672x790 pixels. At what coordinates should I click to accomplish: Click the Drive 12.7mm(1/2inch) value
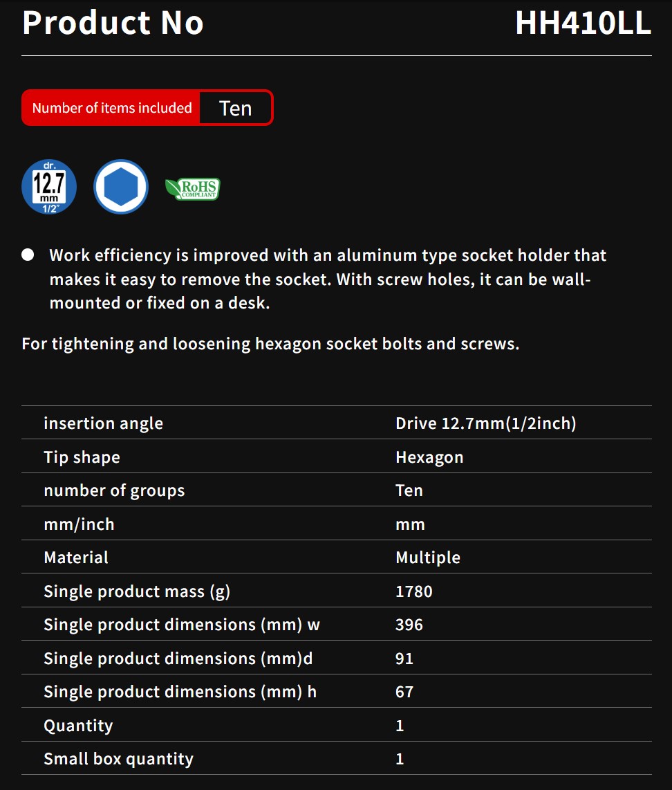click(486, 423)
